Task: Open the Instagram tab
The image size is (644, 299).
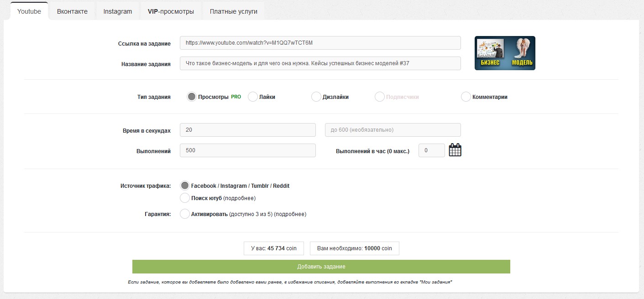Action: (117, 11)
